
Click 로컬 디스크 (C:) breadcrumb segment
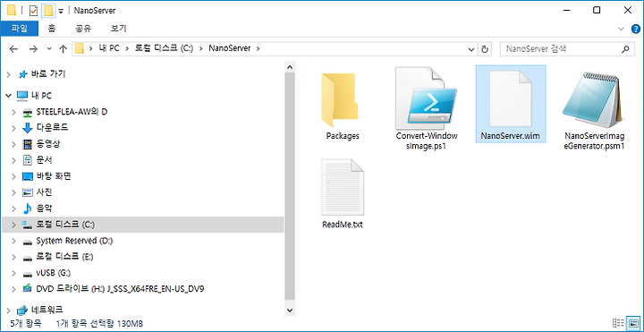163,48
